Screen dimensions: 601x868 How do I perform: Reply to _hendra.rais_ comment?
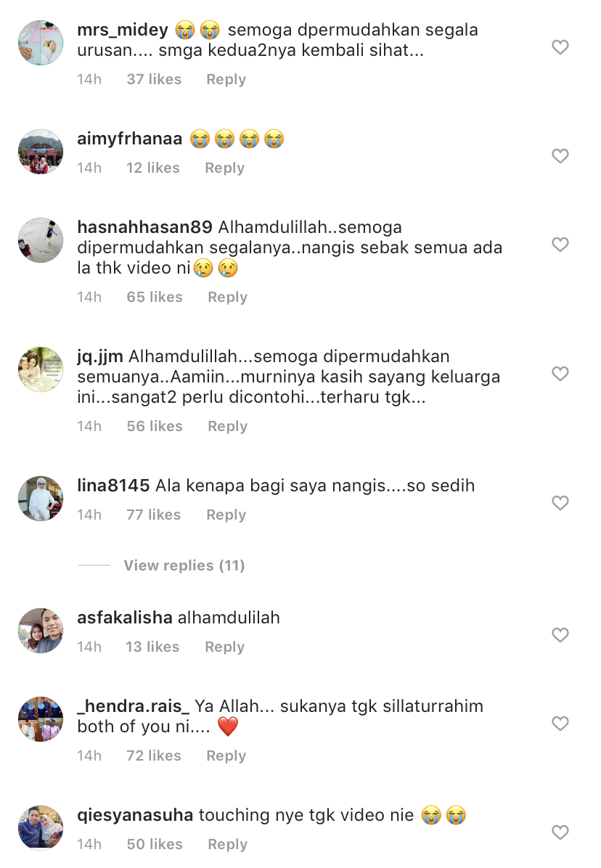[x=226, y=756]
